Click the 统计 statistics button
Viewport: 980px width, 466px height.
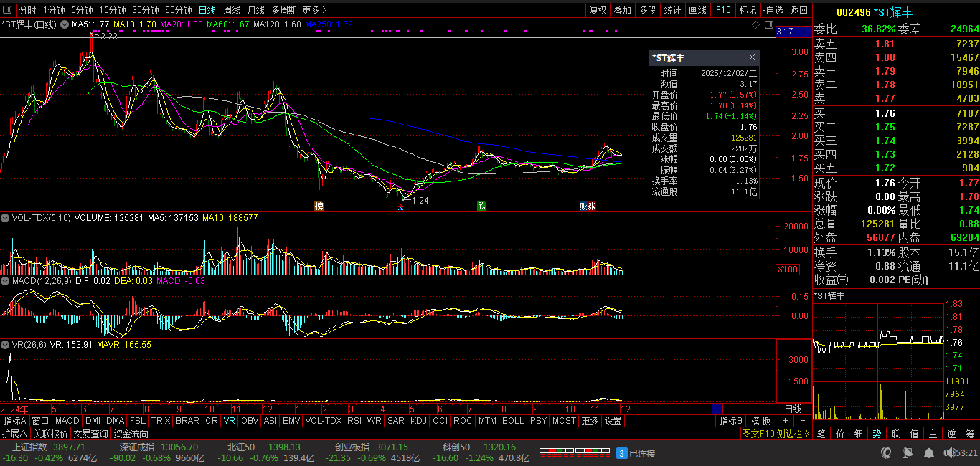click(672, 10)
